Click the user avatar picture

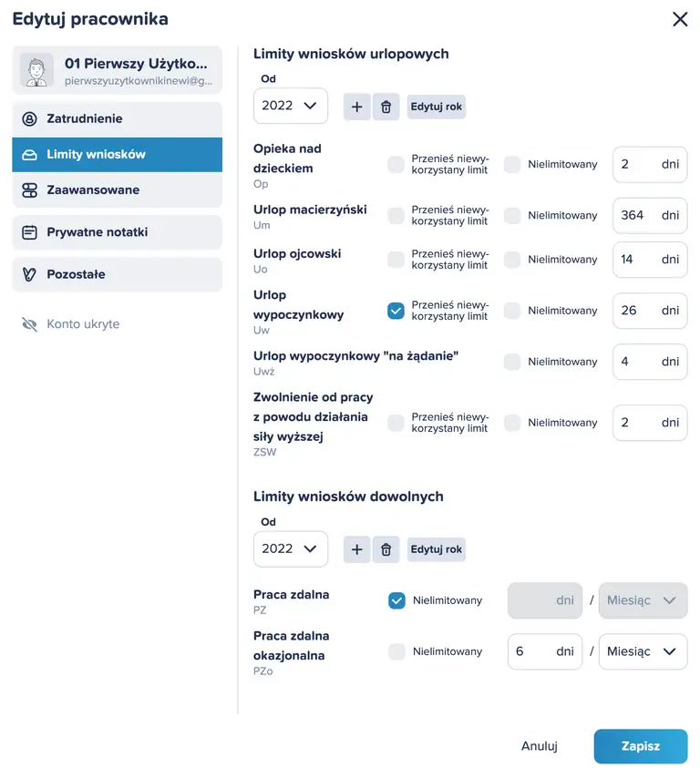point(37,71)
